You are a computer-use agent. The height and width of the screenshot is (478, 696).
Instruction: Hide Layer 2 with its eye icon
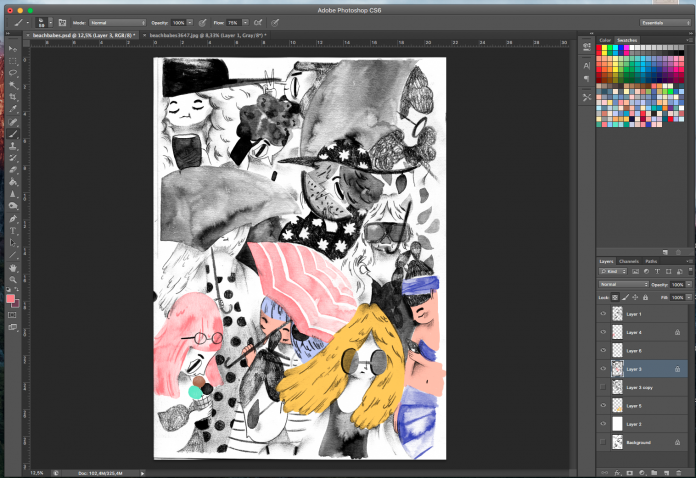point(603,424)
